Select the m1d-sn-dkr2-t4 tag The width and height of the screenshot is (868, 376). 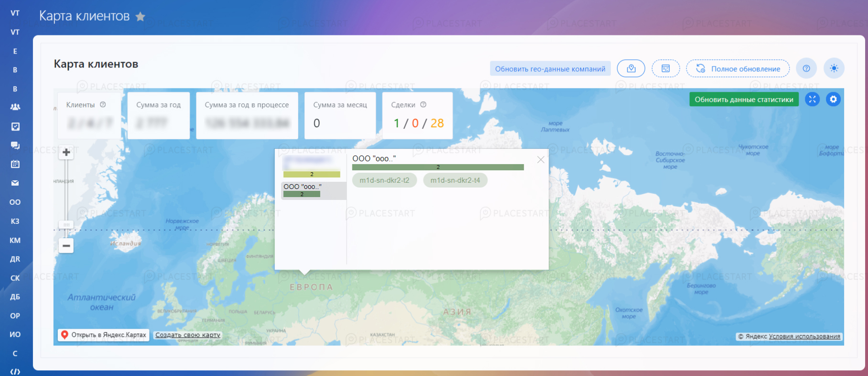tap(455, 180)
